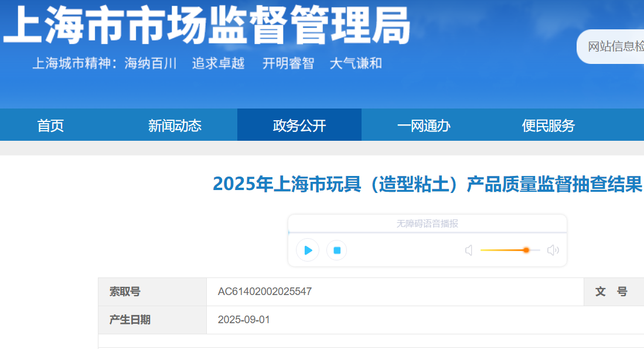Click the orange volume slider handle
Viewport: 644px width, 349px height.
[526, 250]
